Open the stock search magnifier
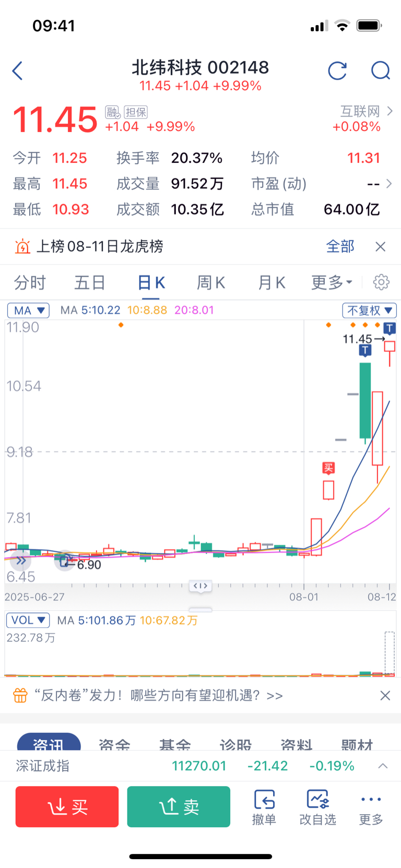Viewport: 401px width, 868px height. (381, 70)
